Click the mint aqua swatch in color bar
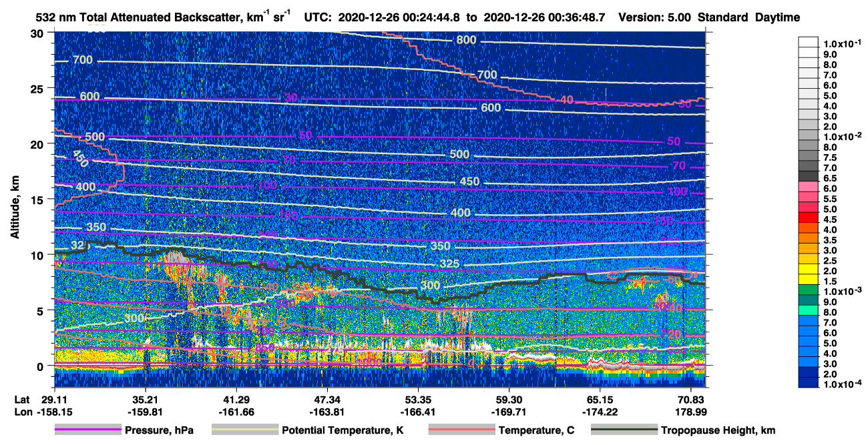This screenshot has height=445, width=868. (x=808, y=312)
